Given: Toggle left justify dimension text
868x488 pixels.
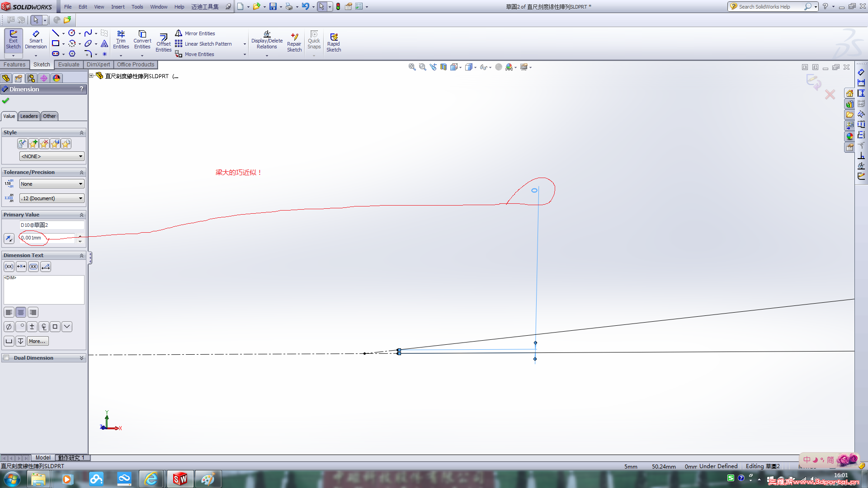Looking at the screenshot, I should (x=9, y=312).
